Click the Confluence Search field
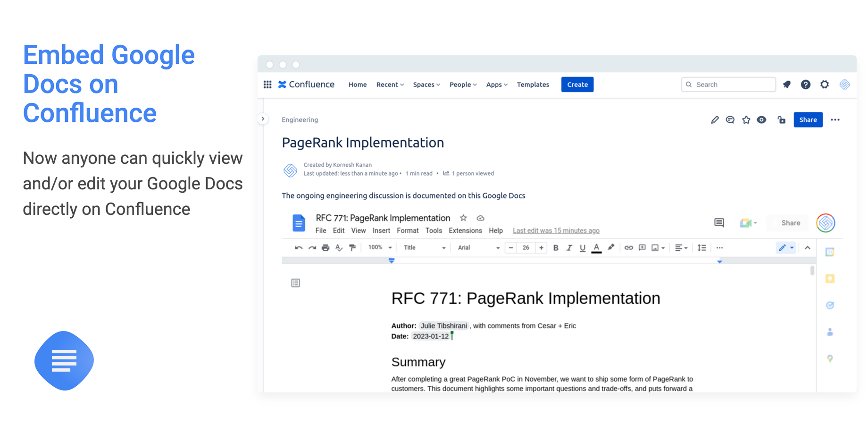The image size is (868, 425). (x=728, y=85)
